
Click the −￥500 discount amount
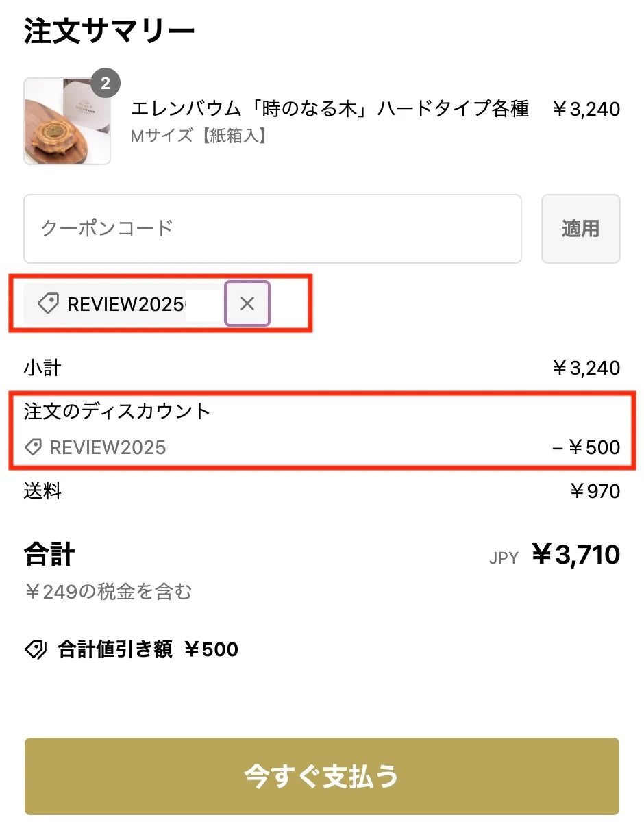pos(586,448)
